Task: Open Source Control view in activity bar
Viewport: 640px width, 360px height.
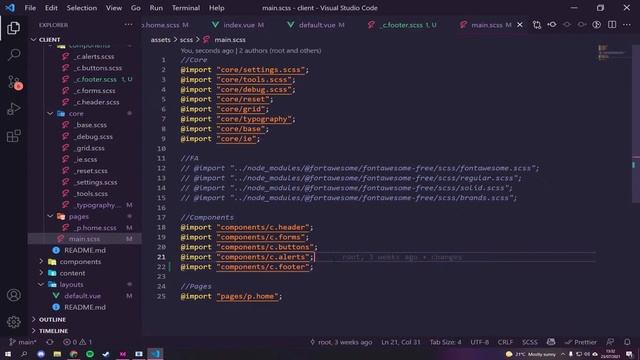Action: (14, 82)
